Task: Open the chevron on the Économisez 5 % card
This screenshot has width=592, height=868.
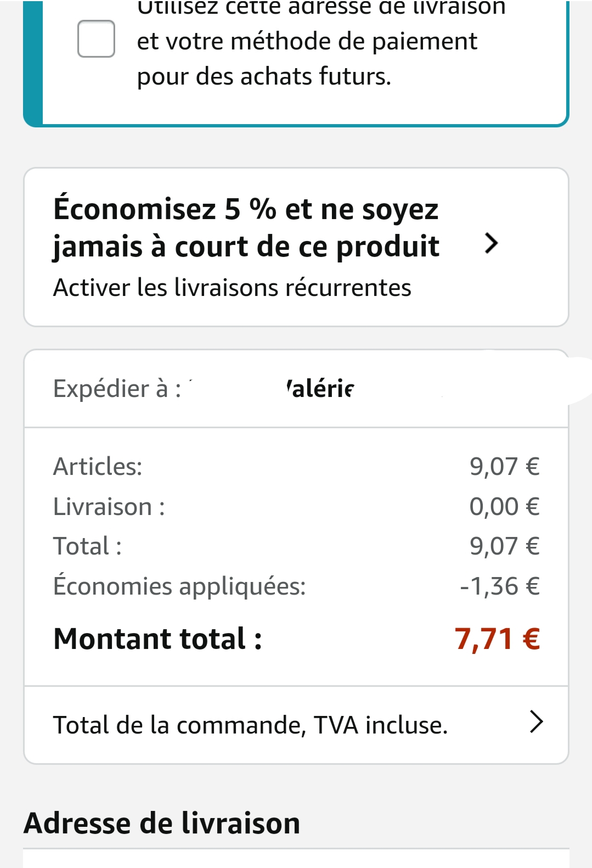Action: pyautogui.click(x=491, y=243)
